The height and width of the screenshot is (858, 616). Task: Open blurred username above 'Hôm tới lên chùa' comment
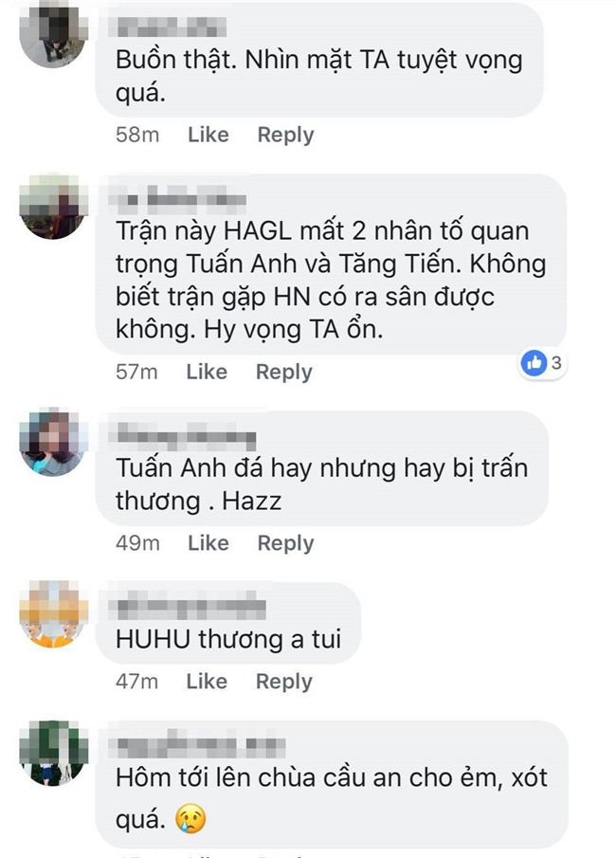197,745
